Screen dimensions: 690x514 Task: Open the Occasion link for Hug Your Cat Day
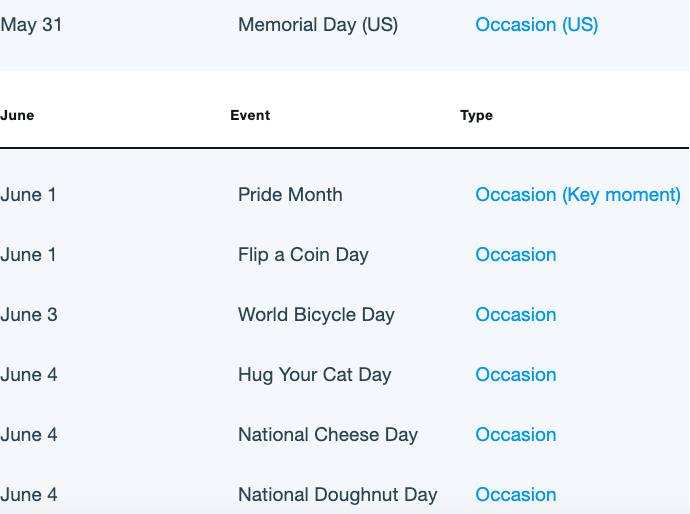[x=516, y=375]
